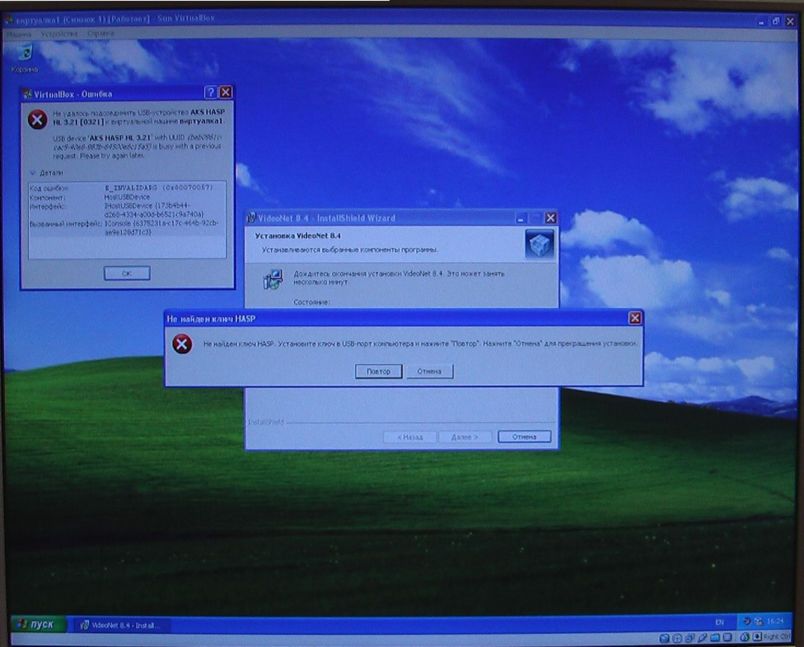Click the CD/DVD indicator in VirtualBox status bar
The height and width of the screenshot is (647, 804).
677,637
